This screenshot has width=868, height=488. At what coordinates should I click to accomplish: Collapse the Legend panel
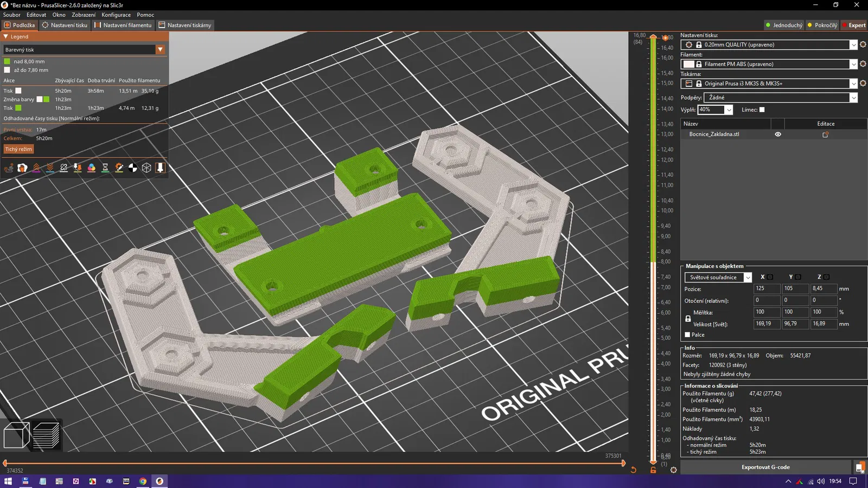pyautogui.click(x=5, y=37)
